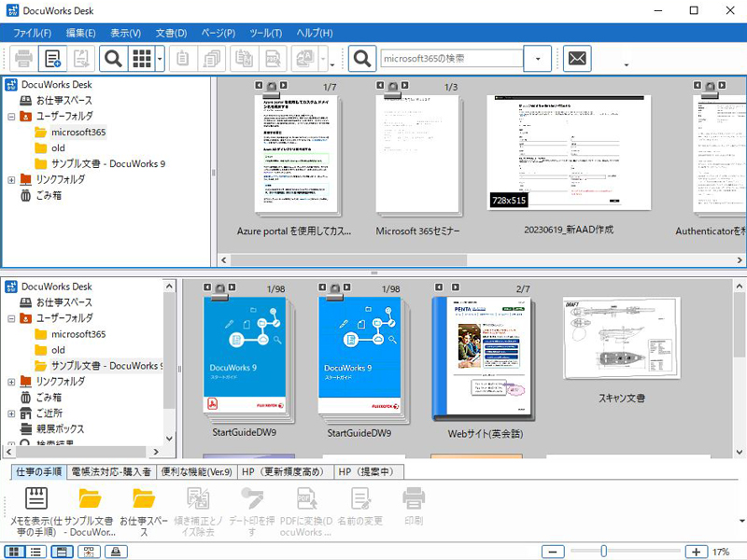Screen dimensions: 747x560
Task: Click the PDF conversion icon in top toolbar
Action: click(x=273, y=59)
